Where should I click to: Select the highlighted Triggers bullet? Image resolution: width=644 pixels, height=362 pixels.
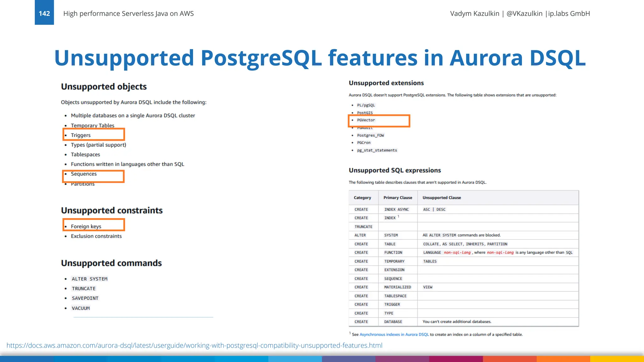click(x=81, y=135)
